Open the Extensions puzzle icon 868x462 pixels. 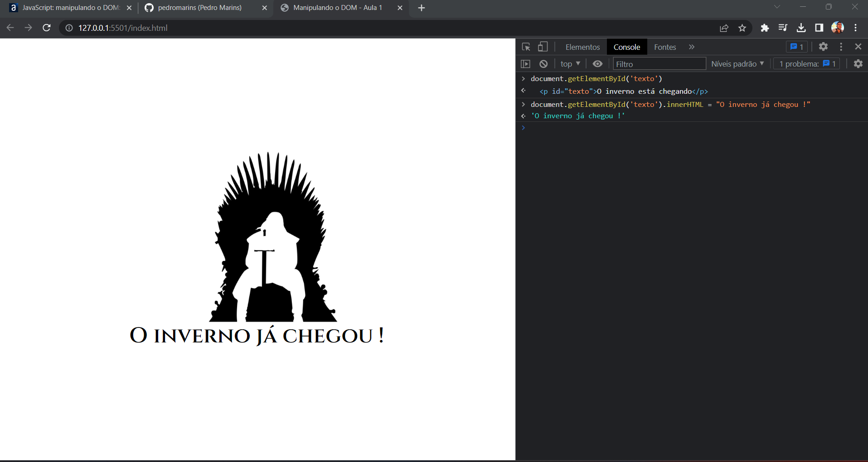click(765, 28)
